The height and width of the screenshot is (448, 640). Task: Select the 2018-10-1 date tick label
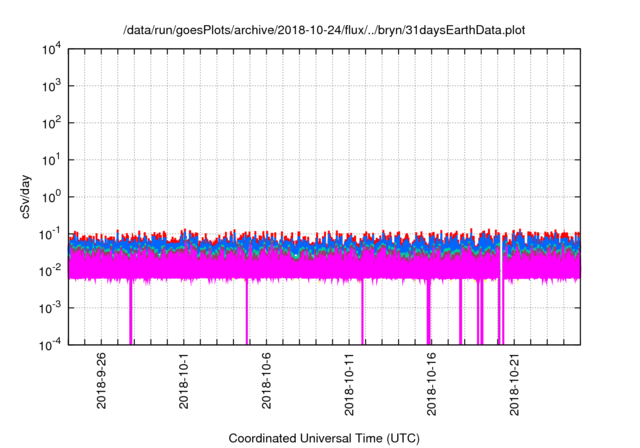(x=184, y=380)
